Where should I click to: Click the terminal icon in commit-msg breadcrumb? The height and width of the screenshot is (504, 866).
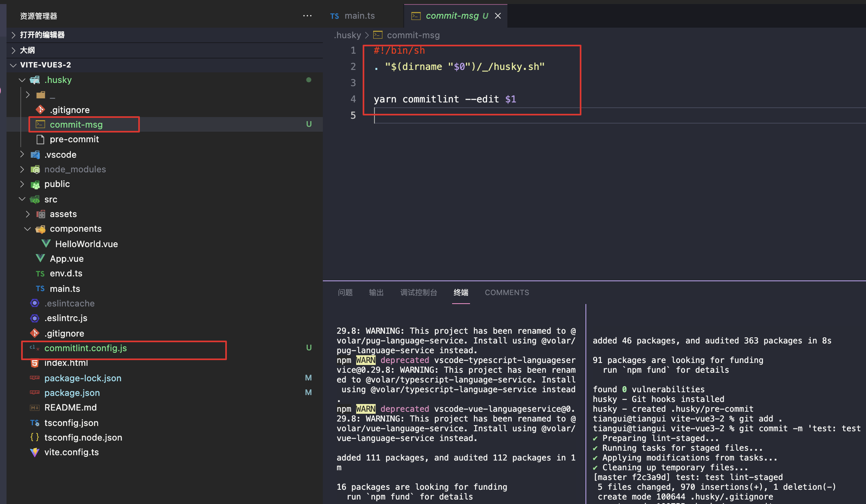[378, 35]
